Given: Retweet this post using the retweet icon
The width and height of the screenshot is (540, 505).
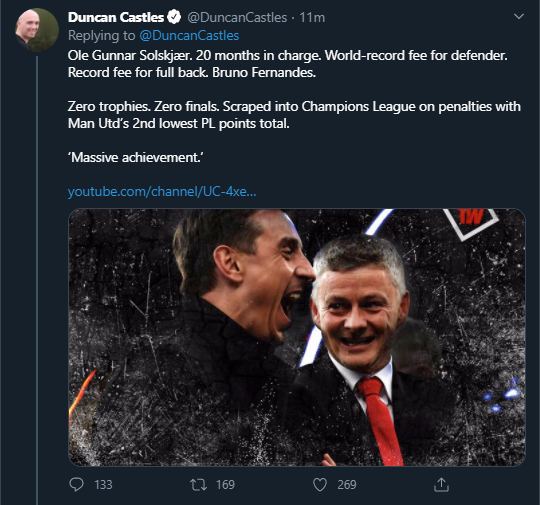Looking at the screenshot, I should tap(199, 485).
